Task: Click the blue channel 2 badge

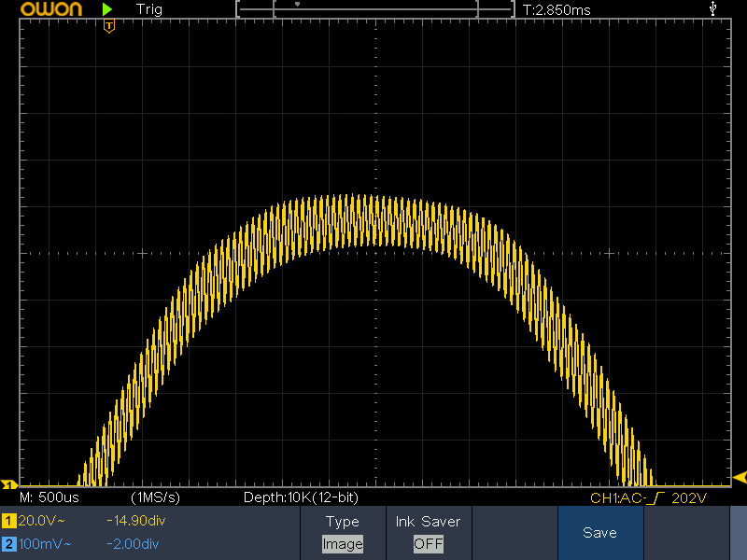Action: click(x=8, y=543)
